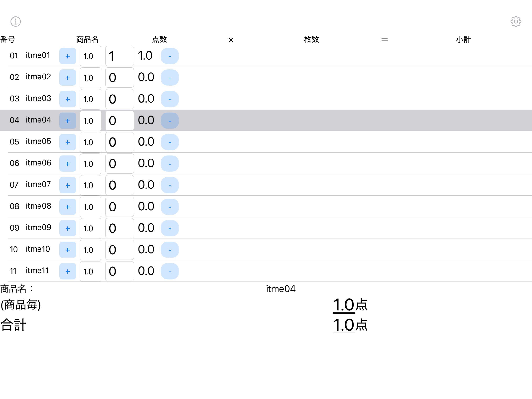
Task: Edit the 1.0 points field on itme10
Action: tap(90, 250)
